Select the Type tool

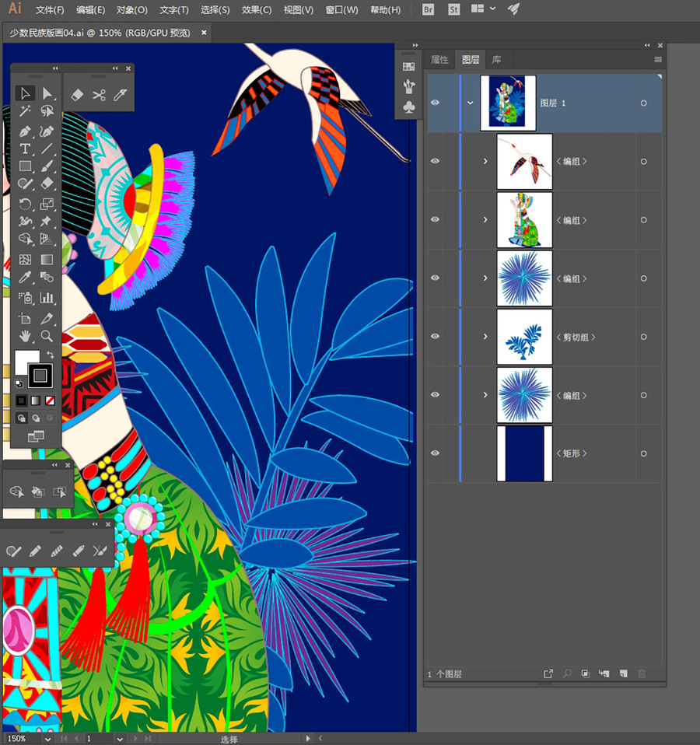click(25, 149)
